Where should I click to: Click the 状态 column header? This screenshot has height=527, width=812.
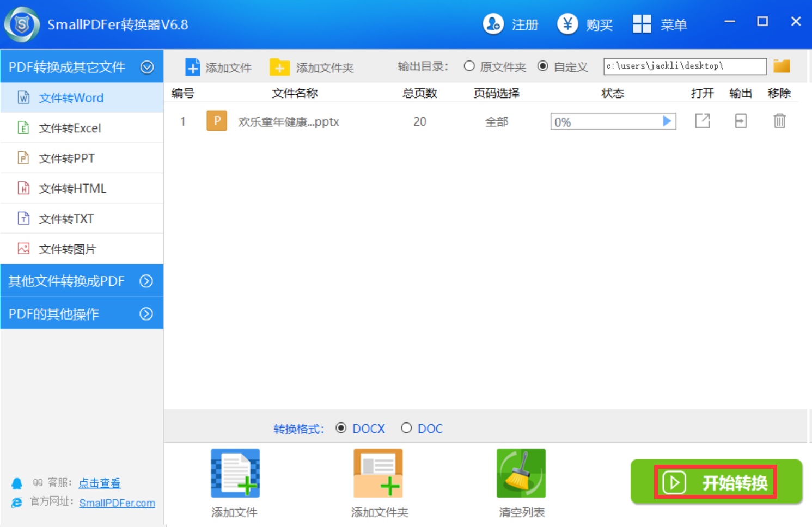613,93
